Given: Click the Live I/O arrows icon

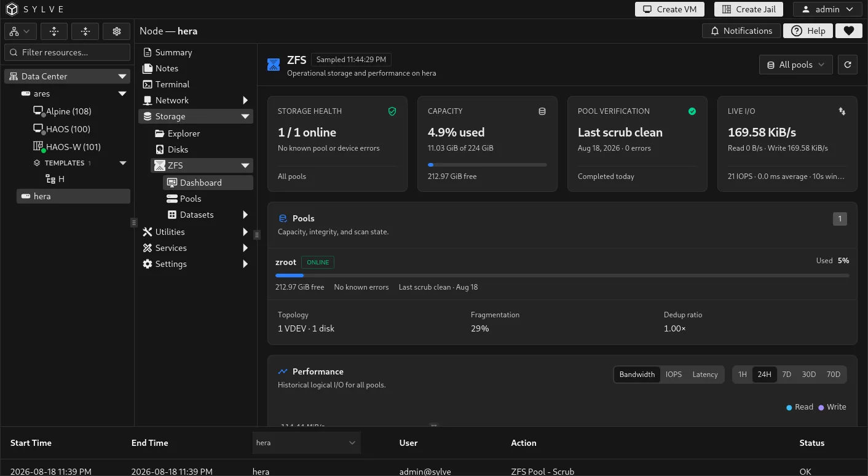Looking at the screenshot, I should [842, 111].
